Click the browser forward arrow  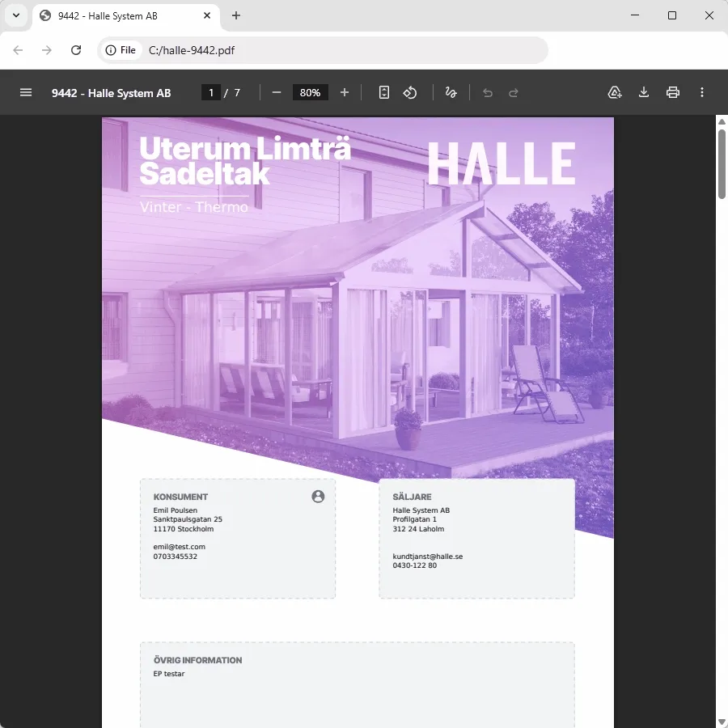[x=47, y=50]
